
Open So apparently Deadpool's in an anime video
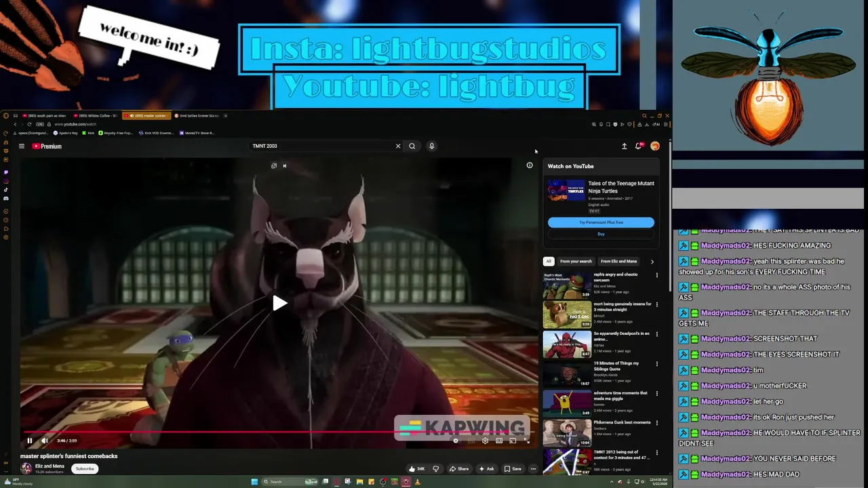[x=567, y=345]
